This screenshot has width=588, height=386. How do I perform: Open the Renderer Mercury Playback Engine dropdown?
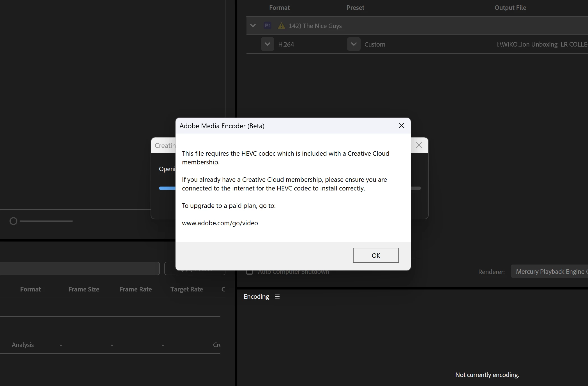click(x=550, y=272)
